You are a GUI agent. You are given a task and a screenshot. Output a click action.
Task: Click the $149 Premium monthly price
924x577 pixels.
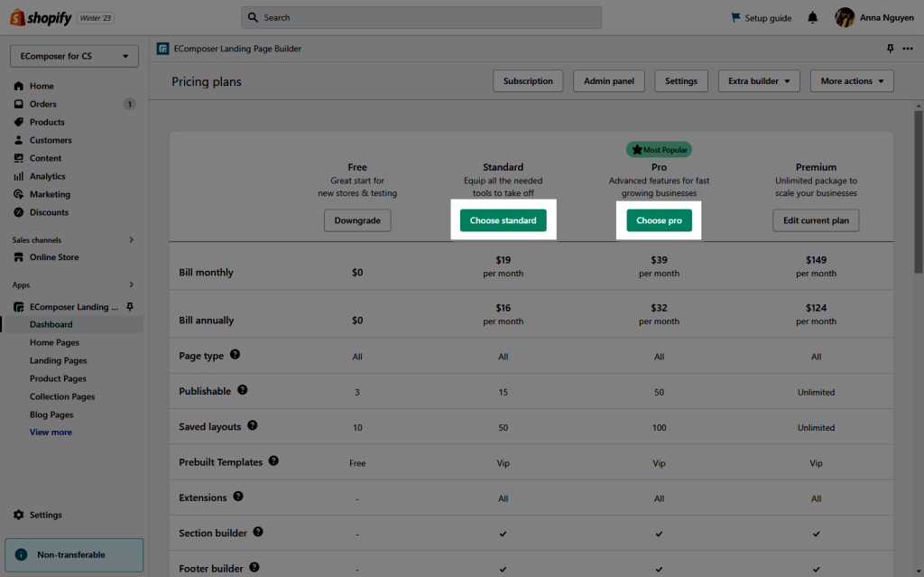click(816, 259)
